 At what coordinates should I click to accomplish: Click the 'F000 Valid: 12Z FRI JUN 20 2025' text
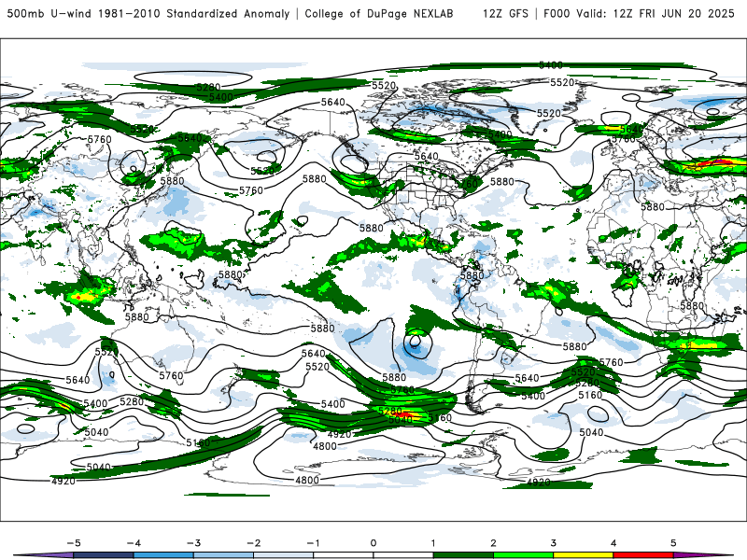tap(639, 13)
